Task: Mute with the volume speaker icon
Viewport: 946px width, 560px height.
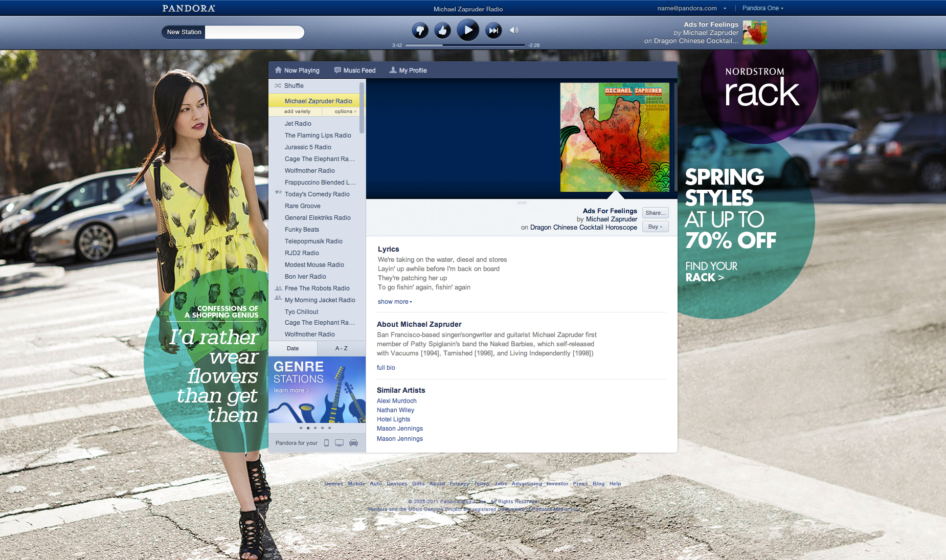Action: (x=514, y=30)
